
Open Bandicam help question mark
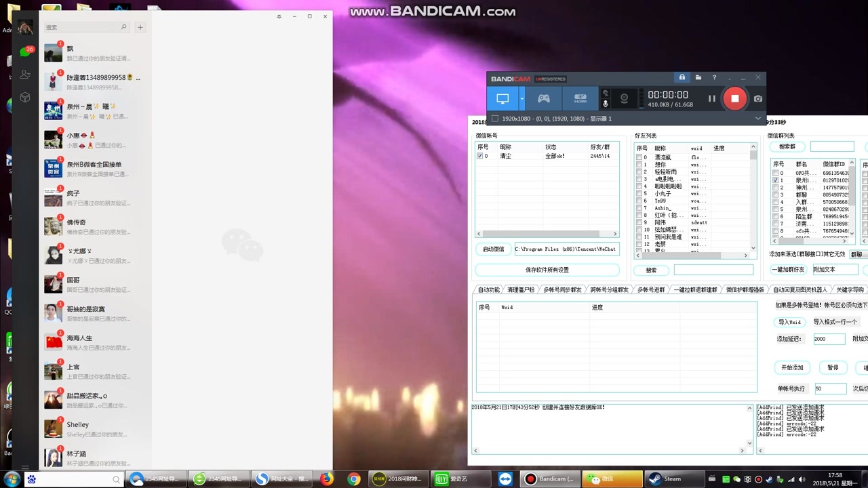tap(714, 77)
